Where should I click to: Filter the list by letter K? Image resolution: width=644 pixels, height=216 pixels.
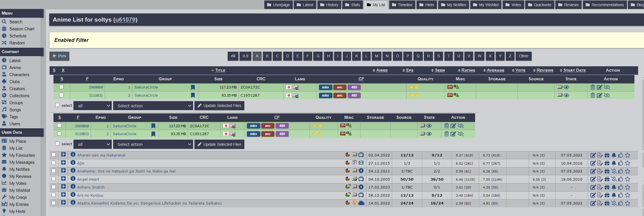(x=356, y=56)
